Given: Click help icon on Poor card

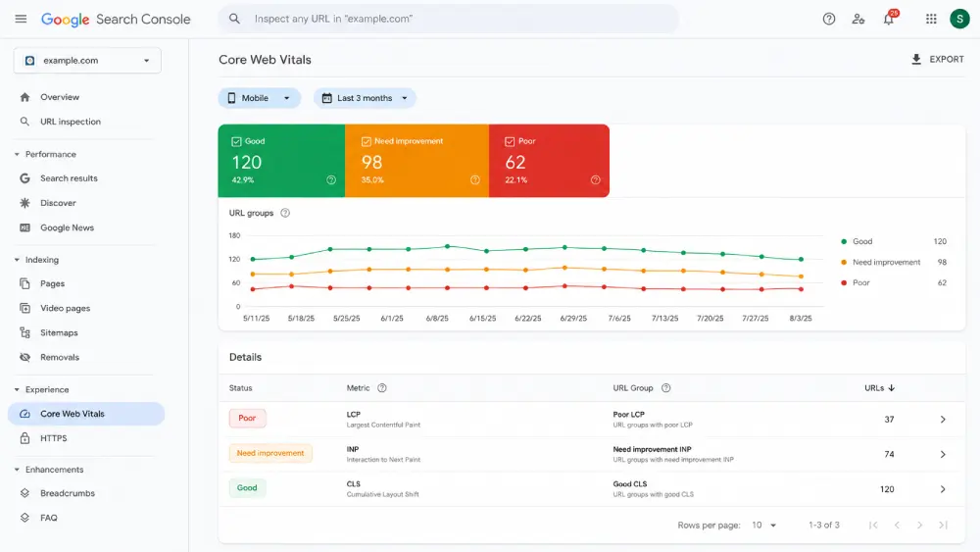Looking at the screenshot, I should point(596,180).
